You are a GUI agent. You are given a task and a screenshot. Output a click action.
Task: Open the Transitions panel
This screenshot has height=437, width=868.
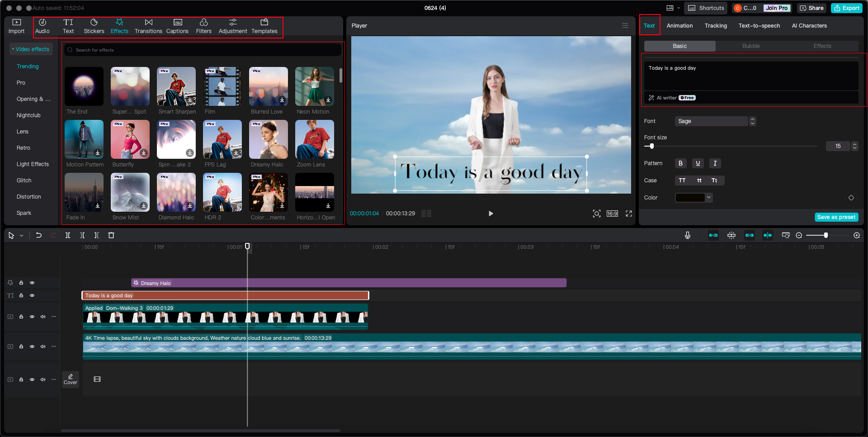[x=148, y=26]
